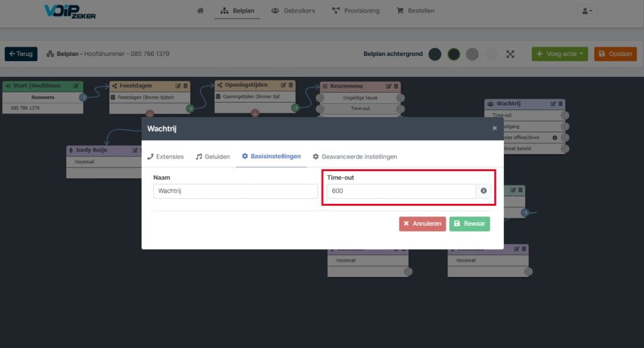Toggle the fullscreen expand icon
Screen dimensions: 644x348
[x=510, y=54]
